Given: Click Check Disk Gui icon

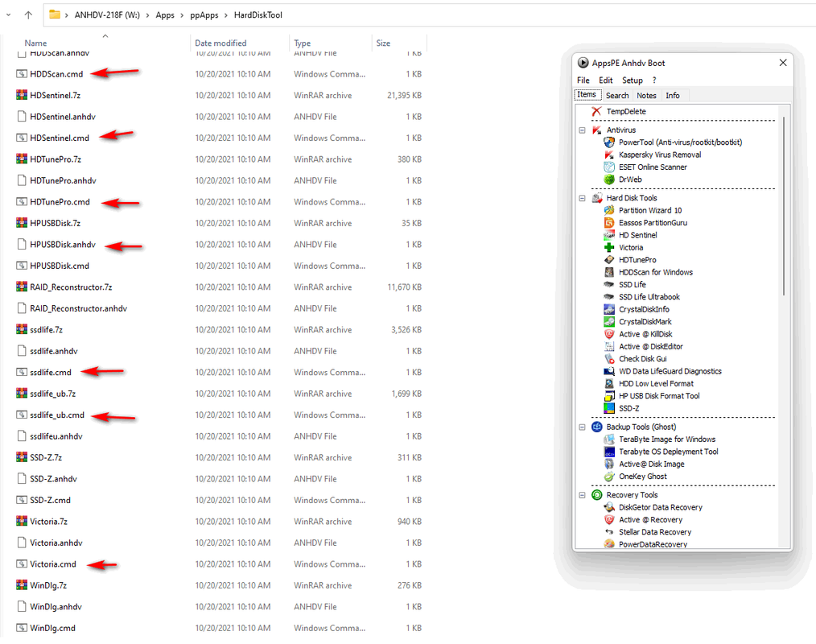Looking at the screenshot, I should click(609, 359).
